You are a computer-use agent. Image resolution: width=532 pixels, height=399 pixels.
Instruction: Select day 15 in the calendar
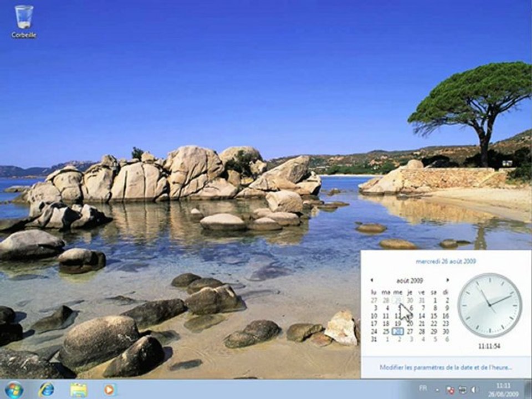coord(434,316)
